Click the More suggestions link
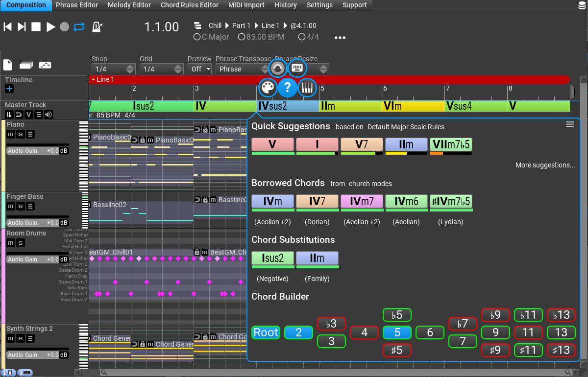588x377 pixels. pos(545,165)
